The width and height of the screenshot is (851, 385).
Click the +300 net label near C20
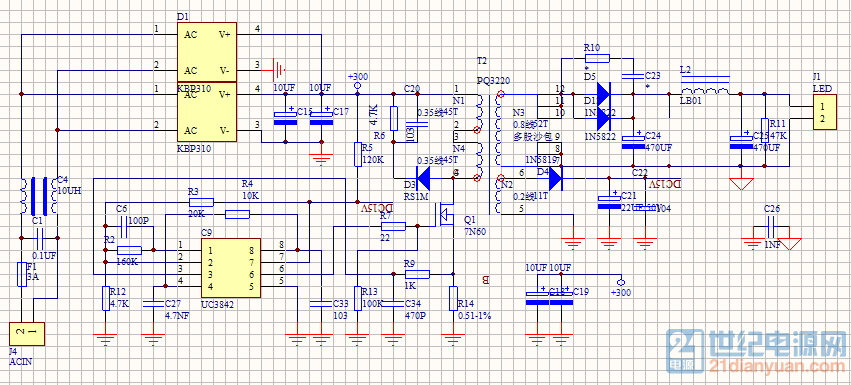[x=358, y=76]
